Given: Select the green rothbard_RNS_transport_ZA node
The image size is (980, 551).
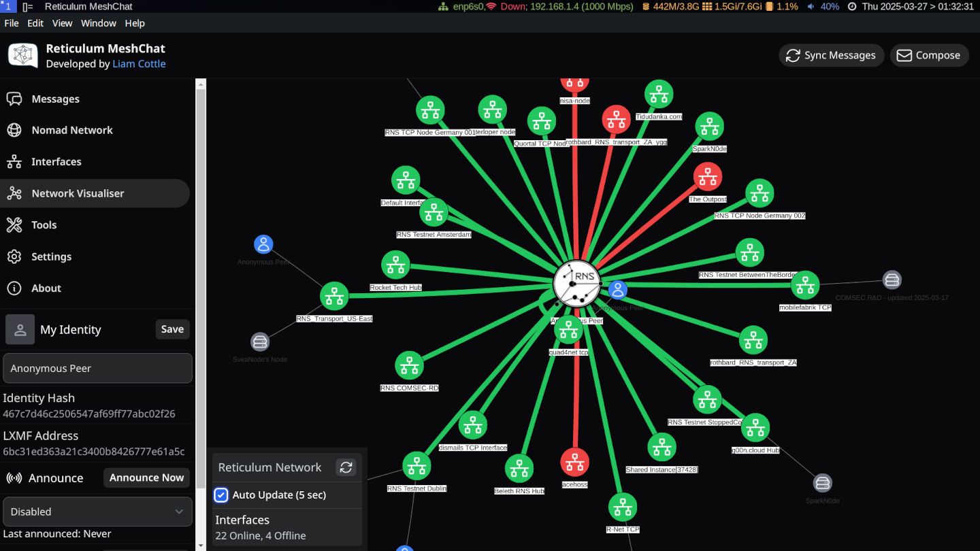Looking at the screenshot, I should [753, 340].
